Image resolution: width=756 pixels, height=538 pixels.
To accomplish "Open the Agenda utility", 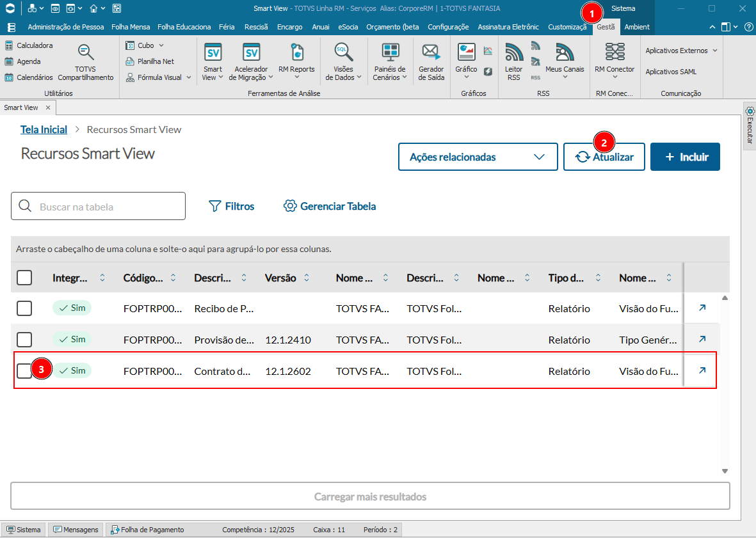I will click(x=22, y=61).
